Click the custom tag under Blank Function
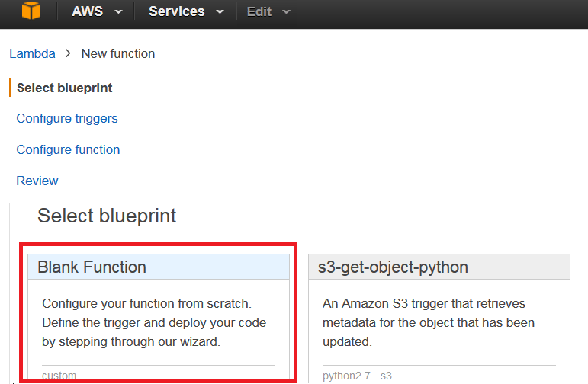 [x=59, y=376]
